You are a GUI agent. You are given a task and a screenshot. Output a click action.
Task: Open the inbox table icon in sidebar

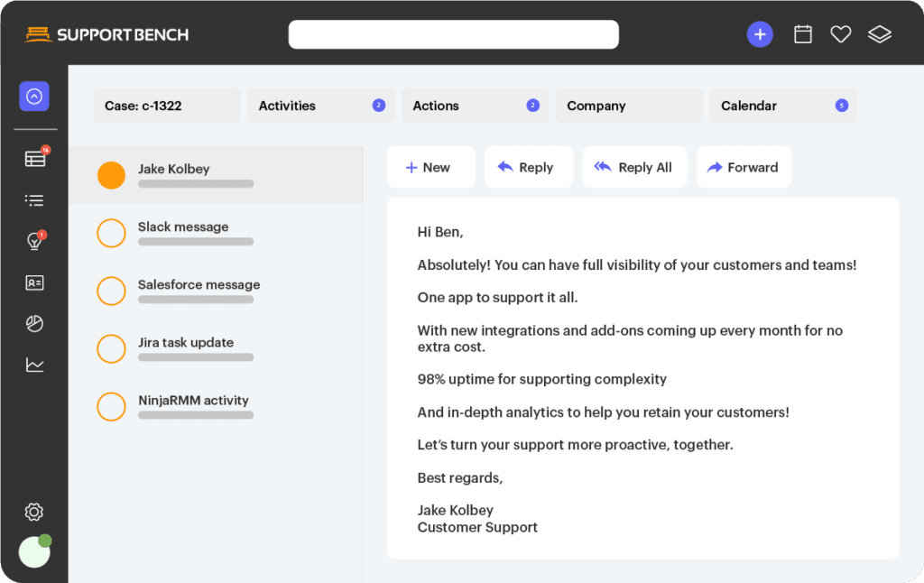click(35, 159)
